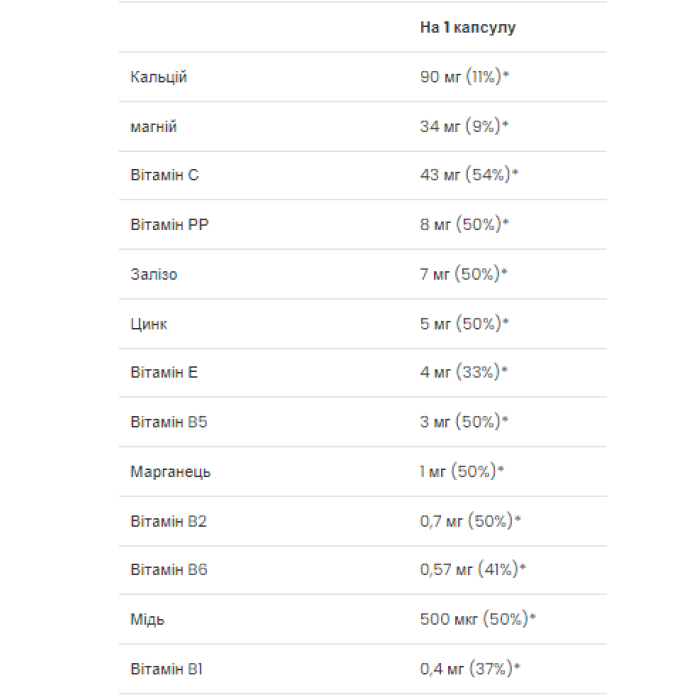The width and height of the screenshot is (700, 700).
Task: Click the магній row label
Action: pos(154,127)
